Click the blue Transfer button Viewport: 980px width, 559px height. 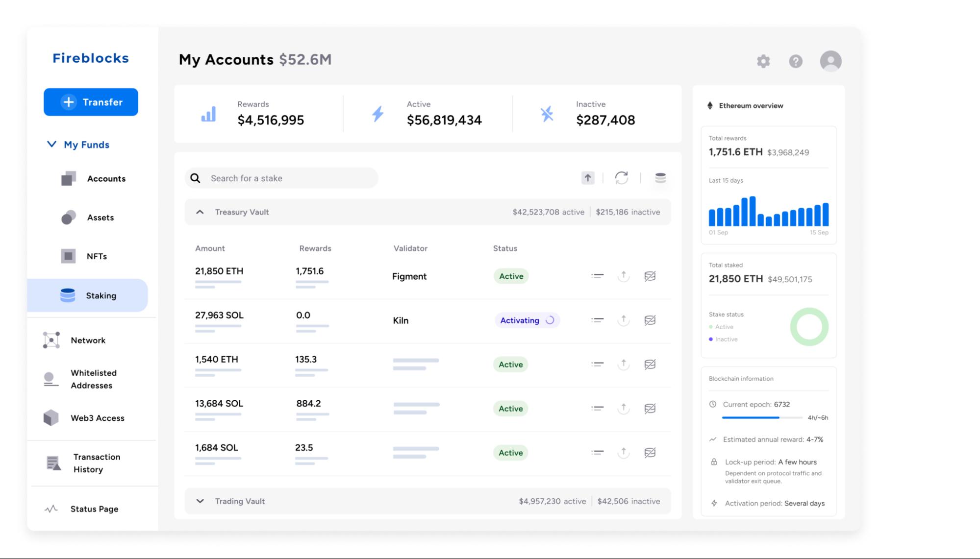tap(91, 102)
